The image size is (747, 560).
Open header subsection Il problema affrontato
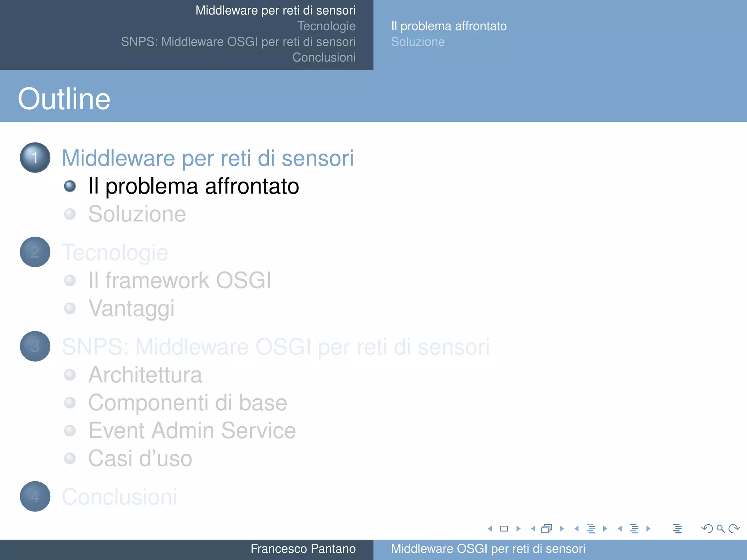[449, 26]
